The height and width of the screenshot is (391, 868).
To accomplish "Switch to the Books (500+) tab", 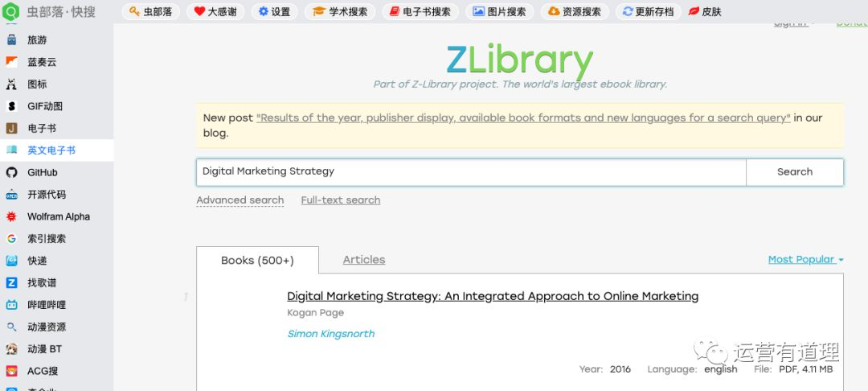I will [x=257, y=261].
